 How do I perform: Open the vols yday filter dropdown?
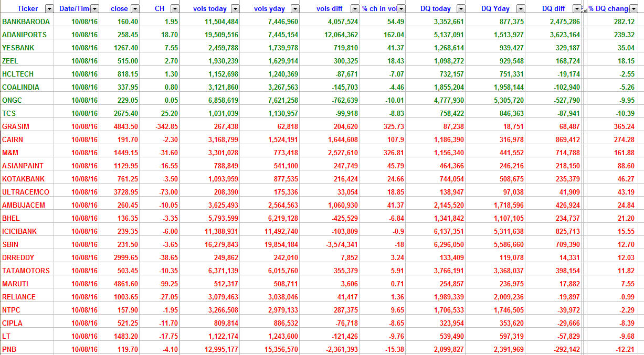coord(295,8)
